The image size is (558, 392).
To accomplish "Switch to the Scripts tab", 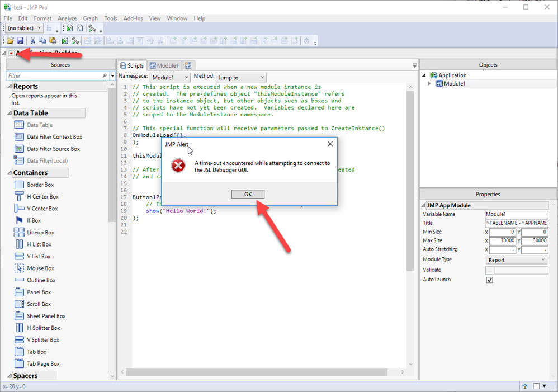I will [132, 65].
